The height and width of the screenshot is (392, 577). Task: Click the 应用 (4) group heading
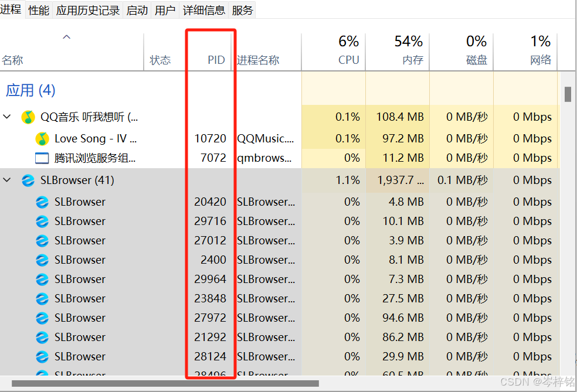[30, 90]
